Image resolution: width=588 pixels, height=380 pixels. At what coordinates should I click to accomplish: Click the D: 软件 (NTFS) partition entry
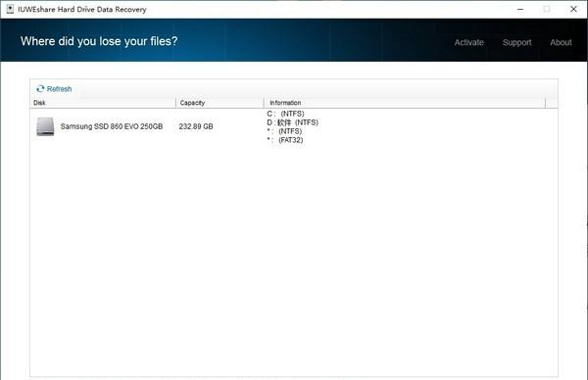tap(292, 122)
